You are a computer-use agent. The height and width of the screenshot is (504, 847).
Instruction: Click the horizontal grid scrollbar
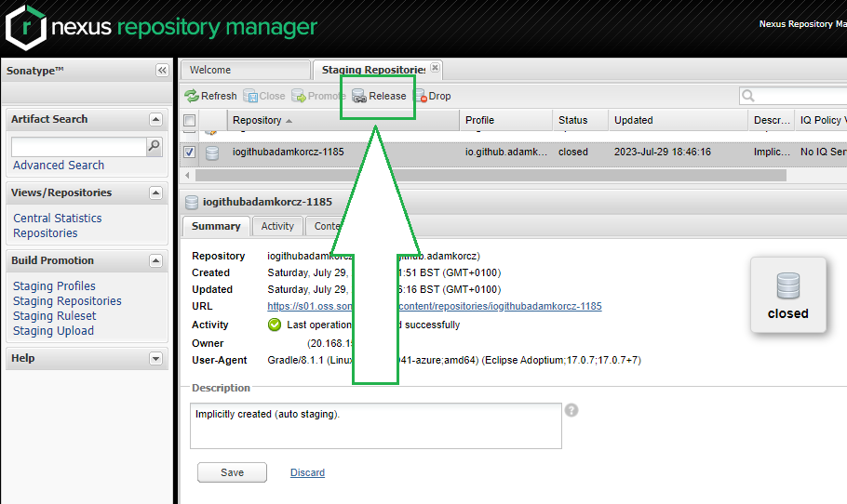click(491, 176)
